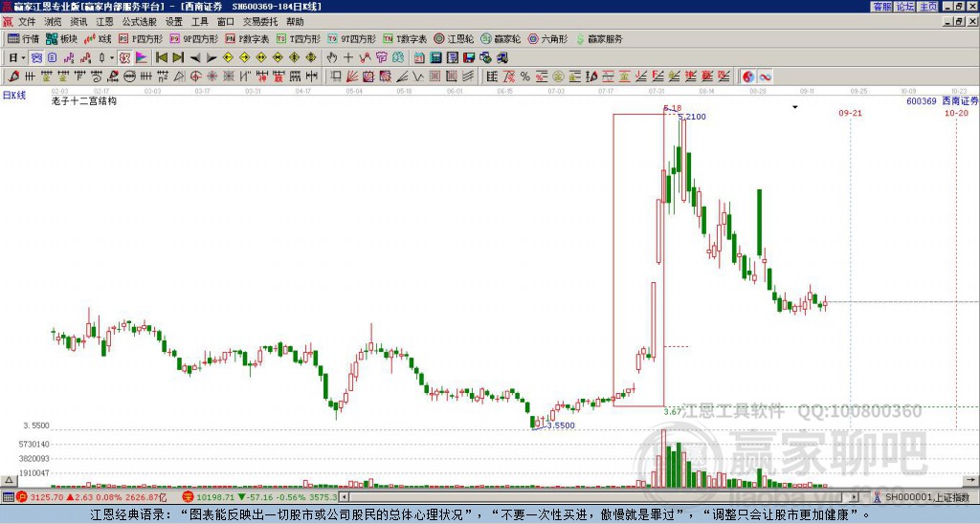980x524 pixels.
Task: Click the 09-21 date marker label
Action: (850, 113)
